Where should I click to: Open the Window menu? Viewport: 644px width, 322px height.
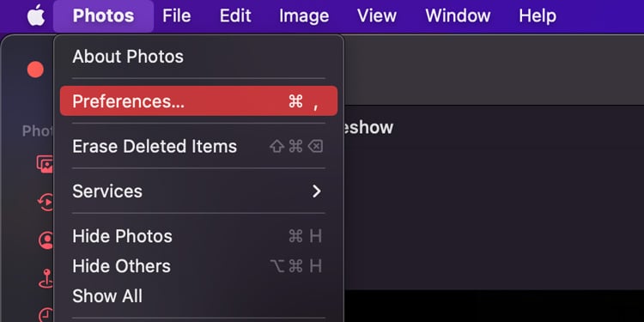[458, 16]
